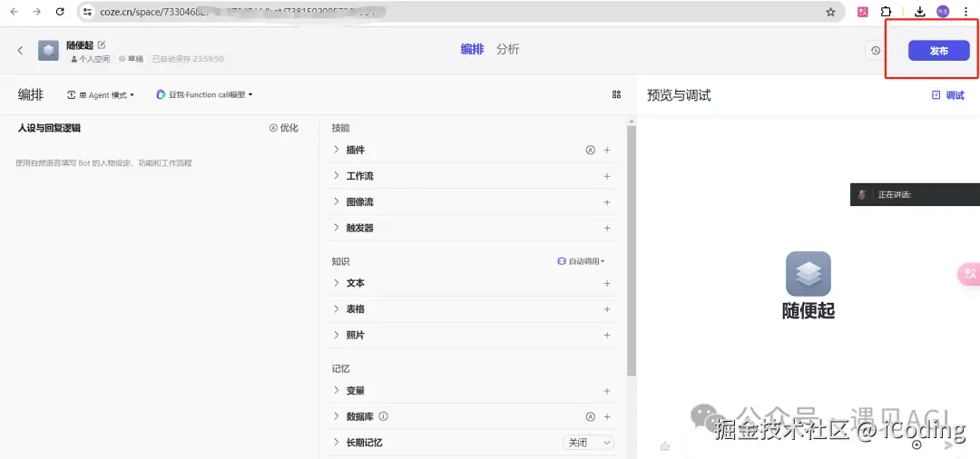Bookmark this page with the star icon

coord(830,12)
